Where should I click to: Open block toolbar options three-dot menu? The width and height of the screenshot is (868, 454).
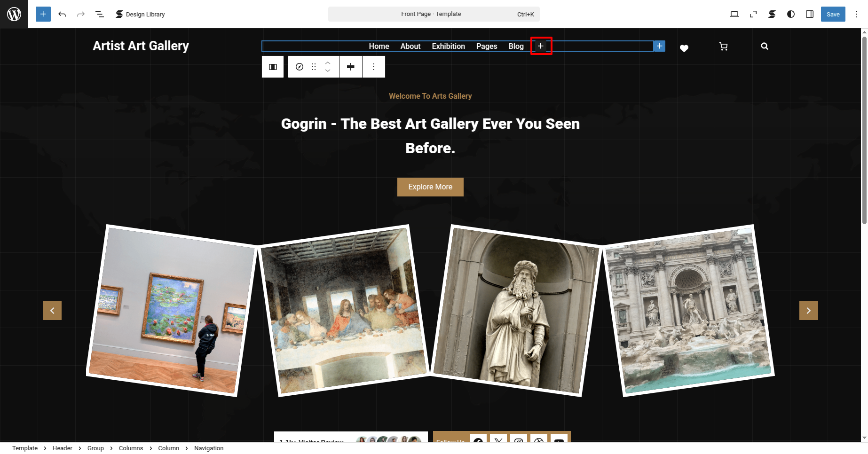pos(374,67)
